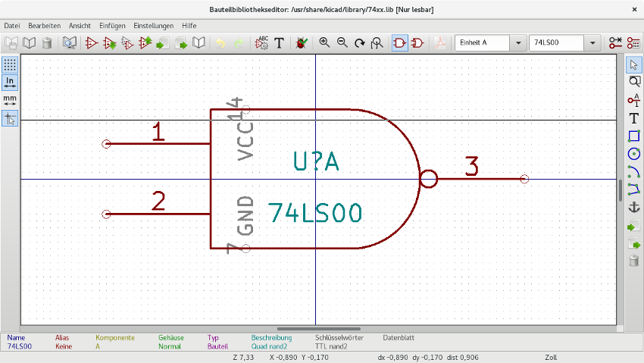Open the Einheit A unit dropdown
The height and width of the screenshot is (363, 644).
click(518, 43)
